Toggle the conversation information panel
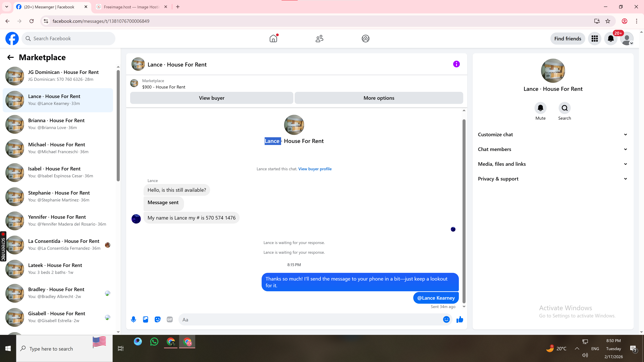644x362 pixels. point(456,64)
